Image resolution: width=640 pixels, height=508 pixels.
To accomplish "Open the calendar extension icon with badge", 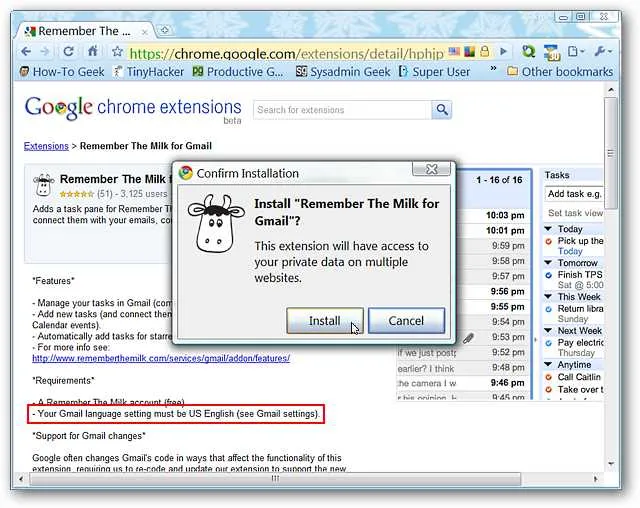I will pyautogui.click(x=552, y=52).
